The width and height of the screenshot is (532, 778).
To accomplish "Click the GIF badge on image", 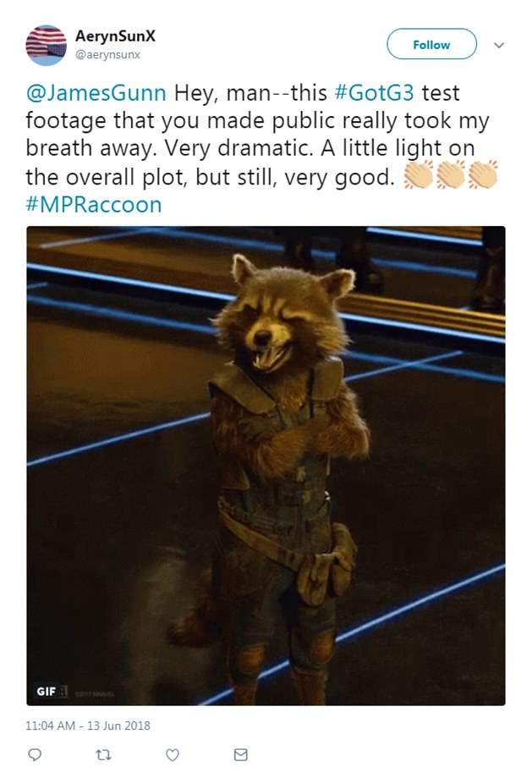I will [x=47, y=691].
